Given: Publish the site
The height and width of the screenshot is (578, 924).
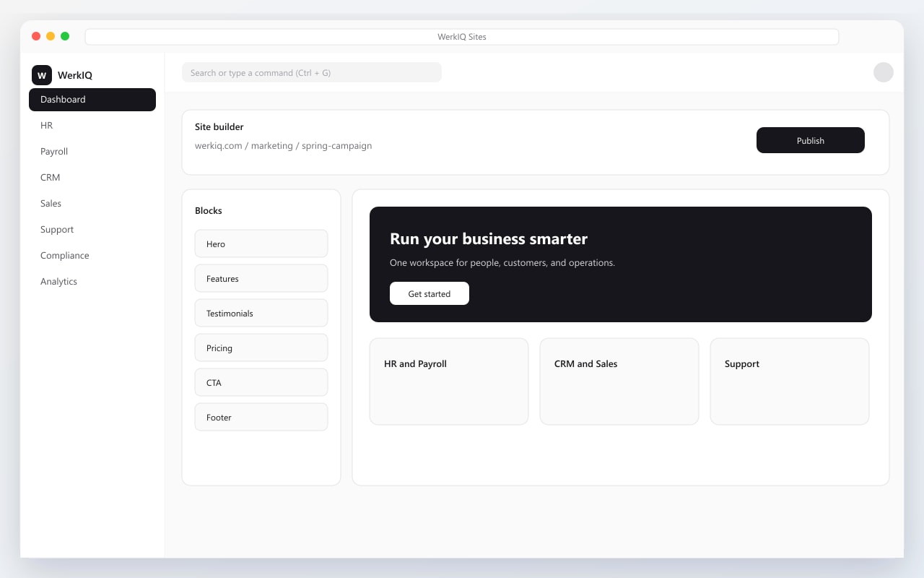Looking at the screenshot, I should tap(811, 140).
